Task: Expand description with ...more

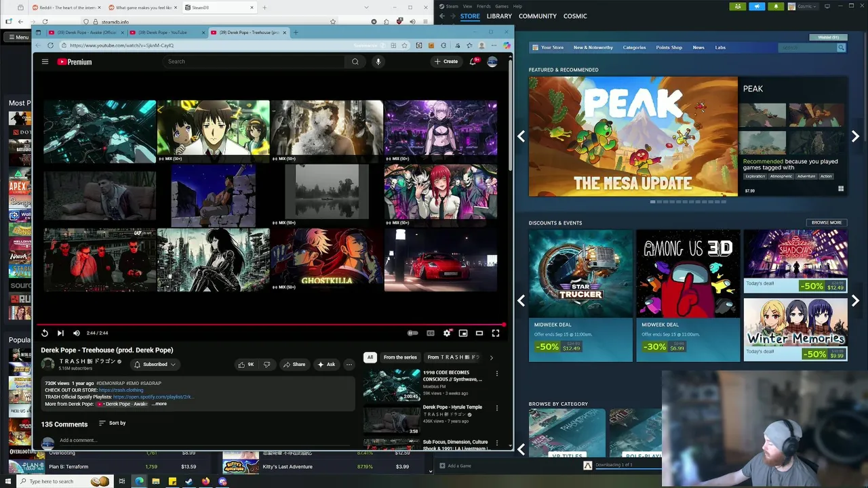Action: click(x=159, y=404)
